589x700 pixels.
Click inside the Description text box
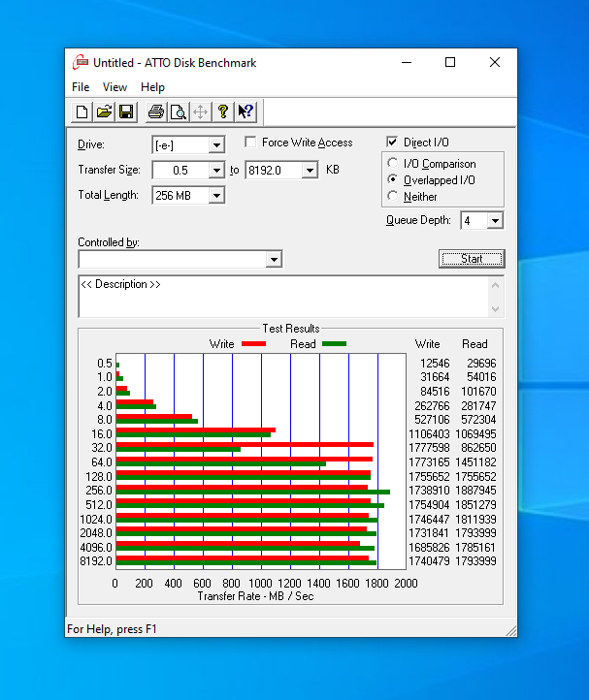pyautogui.click(x=281, y=297)
